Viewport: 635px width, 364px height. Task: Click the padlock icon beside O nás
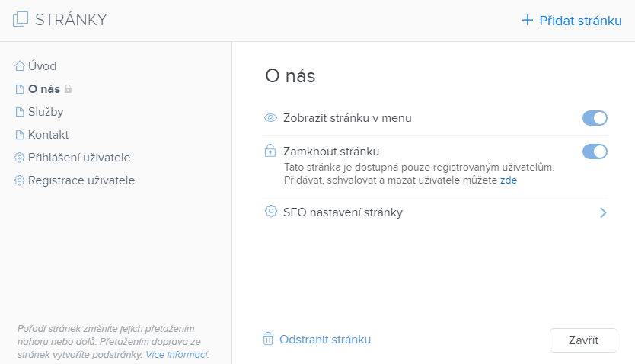pos(68,88)
